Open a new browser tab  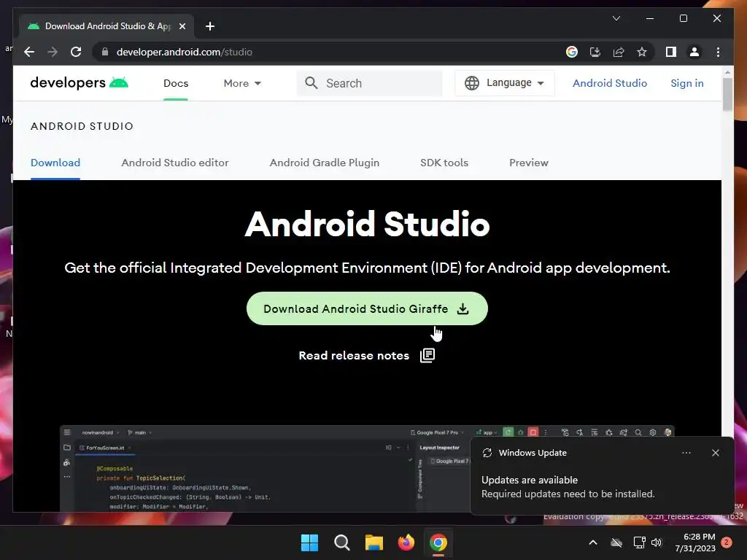coord(210,26)
